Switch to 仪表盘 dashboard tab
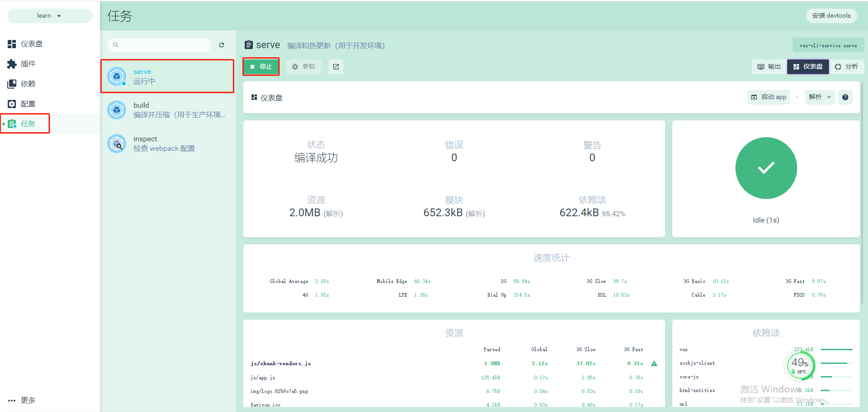 pyautogui.click(x=808, y=67)
